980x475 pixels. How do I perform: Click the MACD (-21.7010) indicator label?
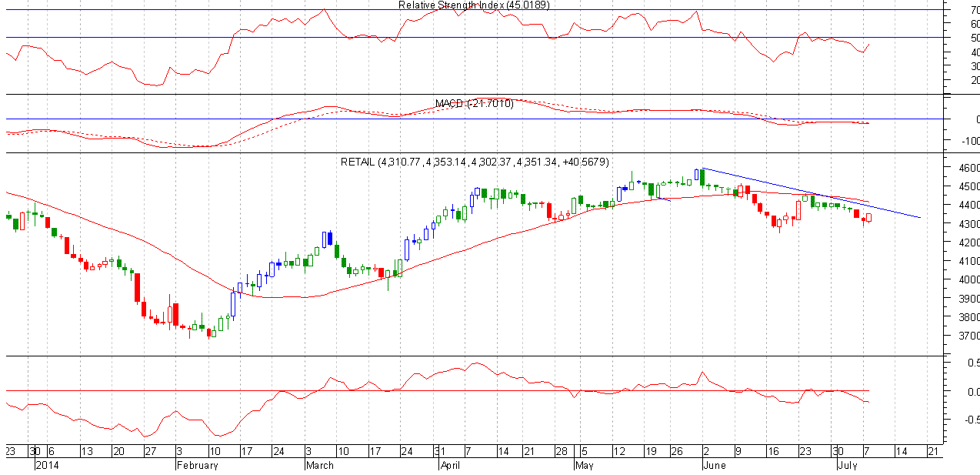pyautogui.click(x=474, y=103)
